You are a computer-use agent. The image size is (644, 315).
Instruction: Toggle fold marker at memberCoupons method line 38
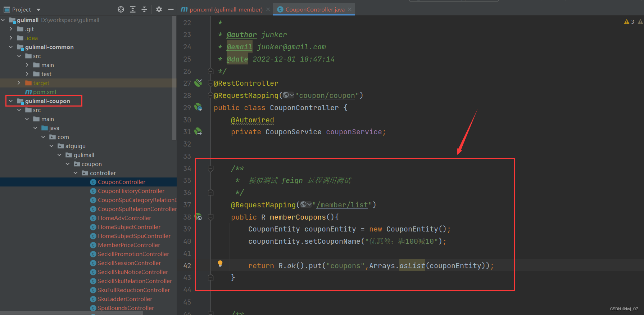211,217
